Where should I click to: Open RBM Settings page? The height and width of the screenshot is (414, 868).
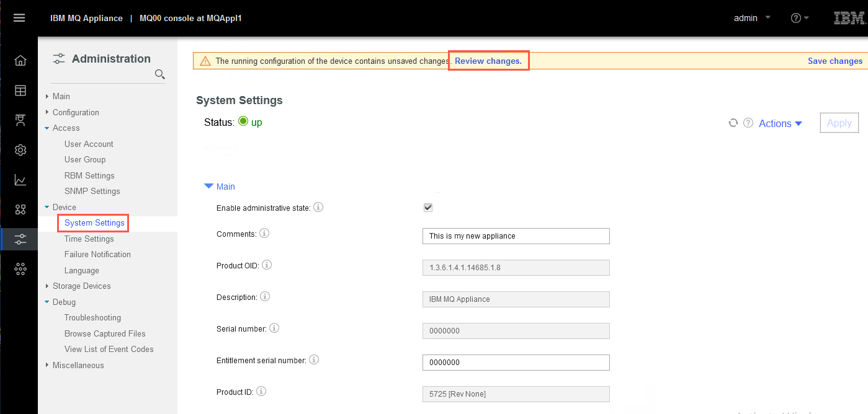point(89,175)
